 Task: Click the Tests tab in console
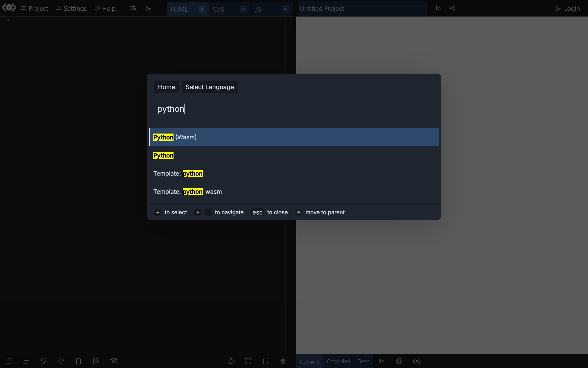[363, 361]
